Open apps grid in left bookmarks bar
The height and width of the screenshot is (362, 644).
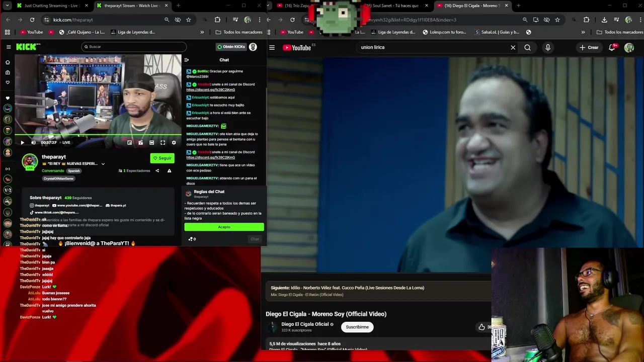tap(7, 32)
